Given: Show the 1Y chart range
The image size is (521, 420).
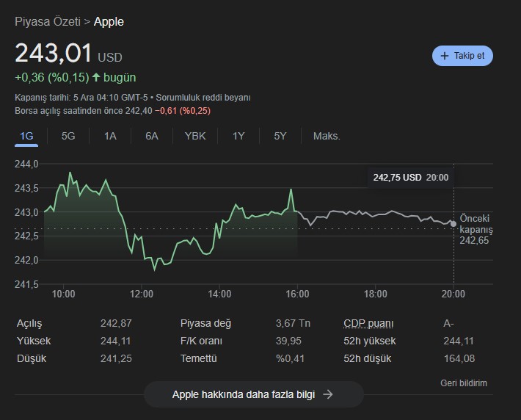Looking at the screenshot, I should (x=238, y=136).
